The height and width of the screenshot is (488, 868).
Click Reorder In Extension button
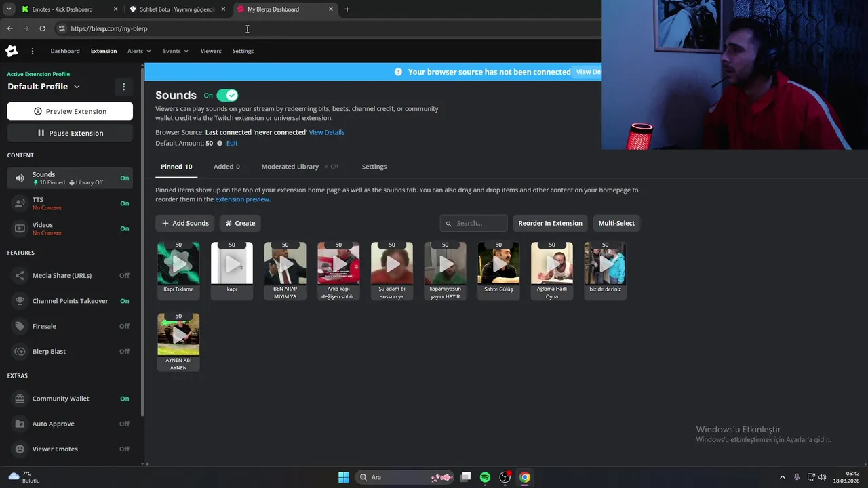click(x=550, y=223)
